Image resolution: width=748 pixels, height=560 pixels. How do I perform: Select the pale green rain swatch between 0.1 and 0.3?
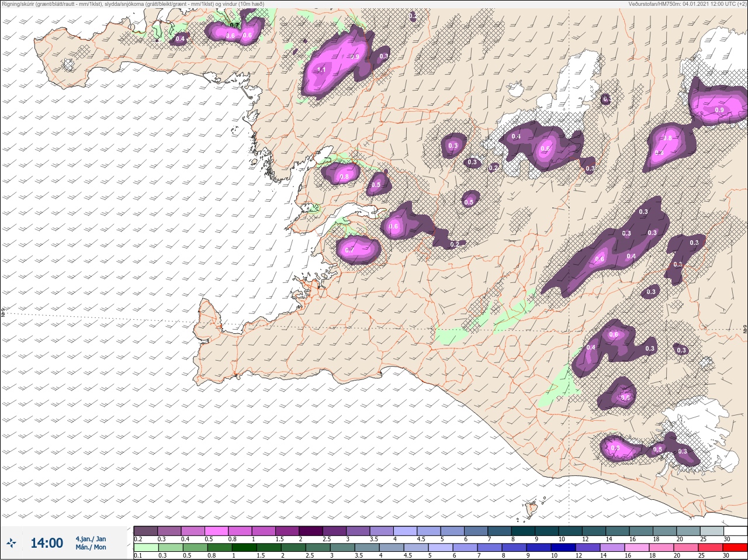[146, 548]
